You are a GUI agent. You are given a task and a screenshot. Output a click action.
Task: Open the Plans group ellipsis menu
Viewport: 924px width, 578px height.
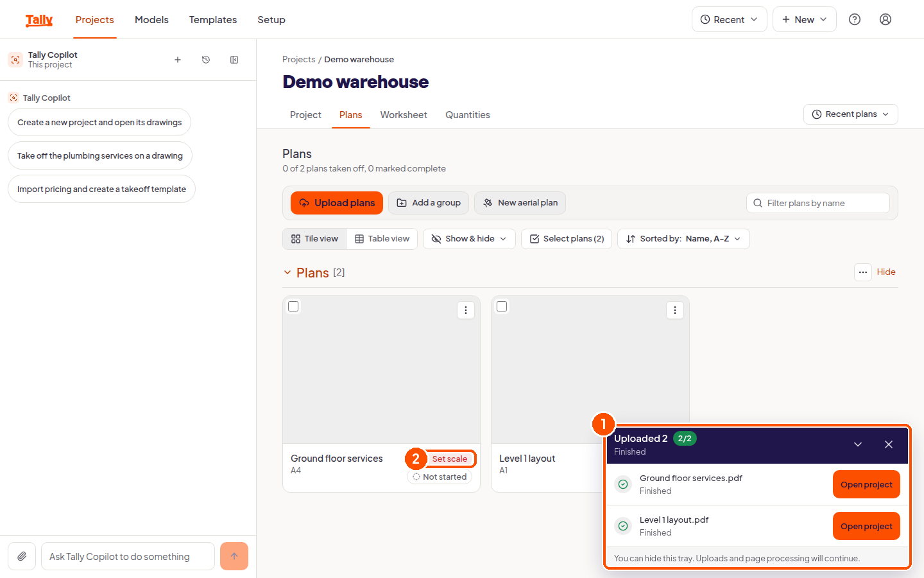click(x=863, y=272)
